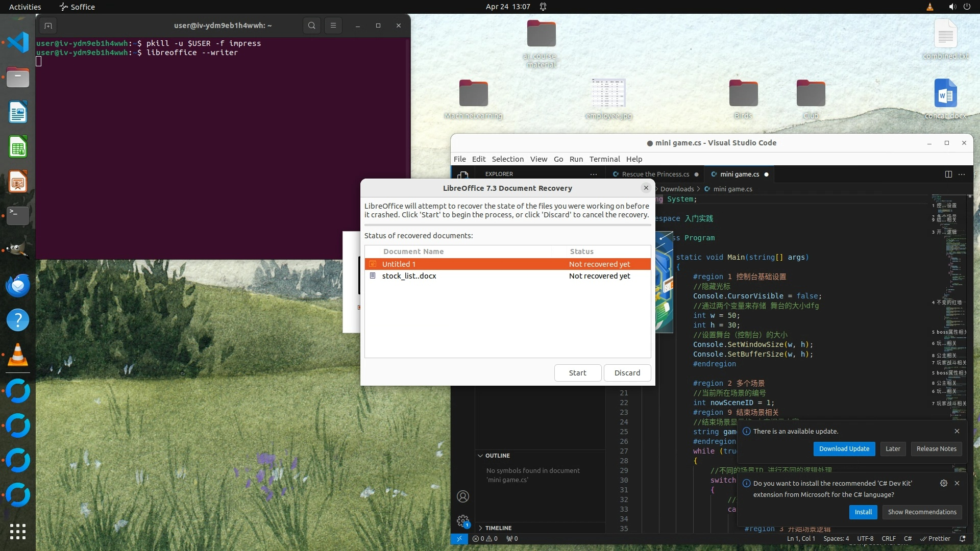980x551 pixels.
Task: Open the notification settings gear icon
Action: [943, 483]
